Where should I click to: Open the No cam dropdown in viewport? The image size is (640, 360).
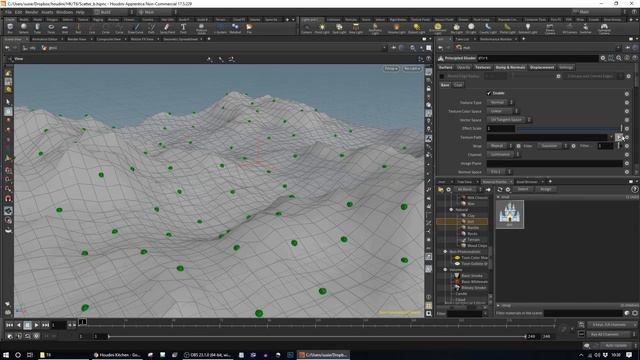(x=412, y=69)
